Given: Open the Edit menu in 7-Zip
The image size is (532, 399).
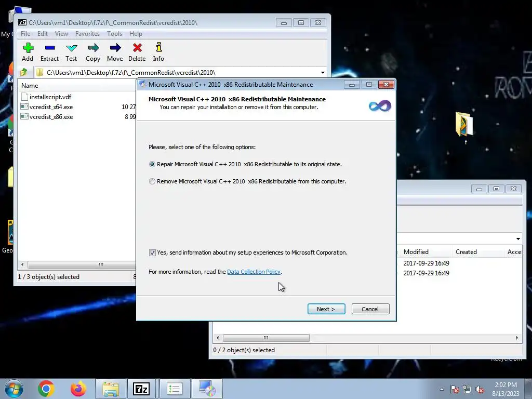Looking at the screenshot, I should coord(43,34).
